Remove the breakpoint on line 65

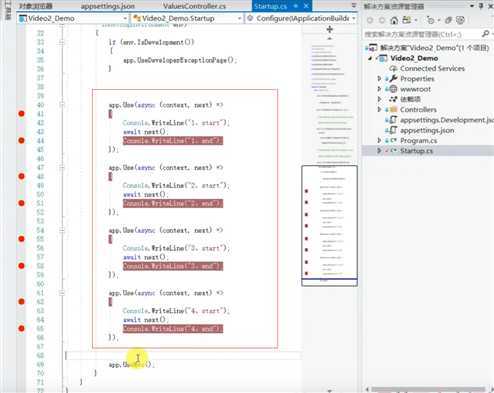[21, 328]
